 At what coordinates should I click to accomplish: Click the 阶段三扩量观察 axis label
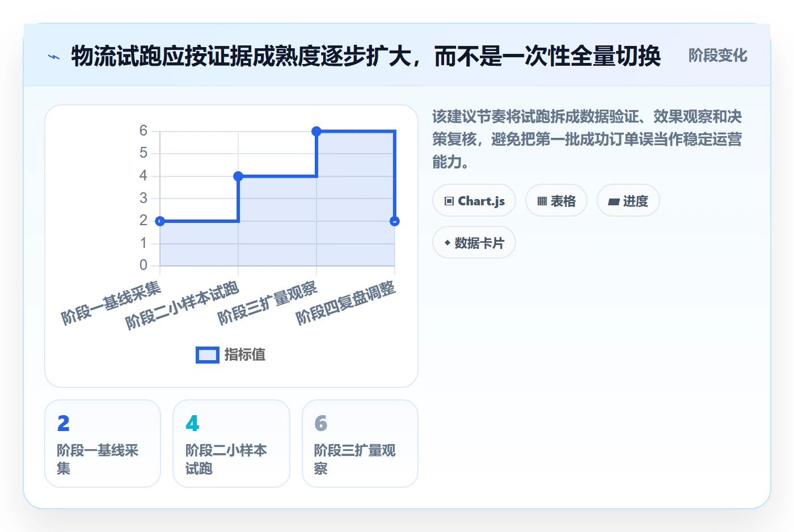[x=267, y=303]
